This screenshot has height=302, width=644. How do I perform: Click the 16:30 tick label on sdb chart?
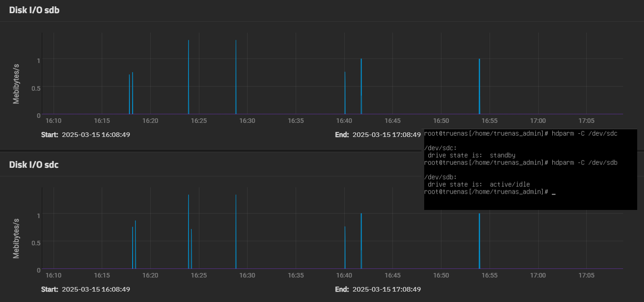click(247, 121)
